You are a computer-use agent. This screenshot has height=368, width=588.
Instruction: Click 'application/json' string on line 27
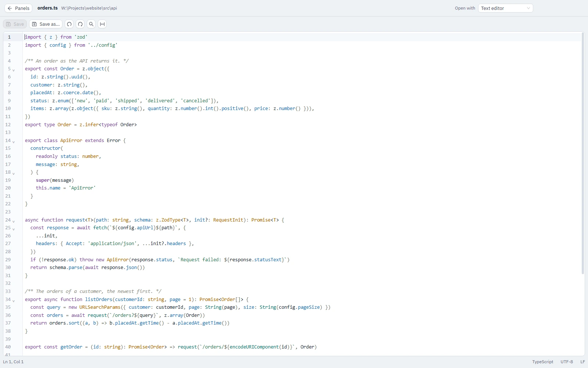[x=112, y=244]
